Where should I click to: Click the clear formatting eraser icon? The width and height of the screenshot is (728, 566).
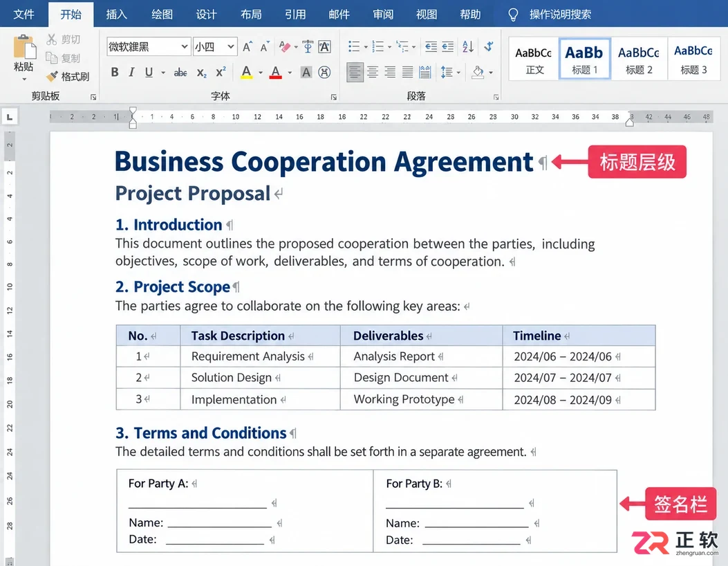285,46
